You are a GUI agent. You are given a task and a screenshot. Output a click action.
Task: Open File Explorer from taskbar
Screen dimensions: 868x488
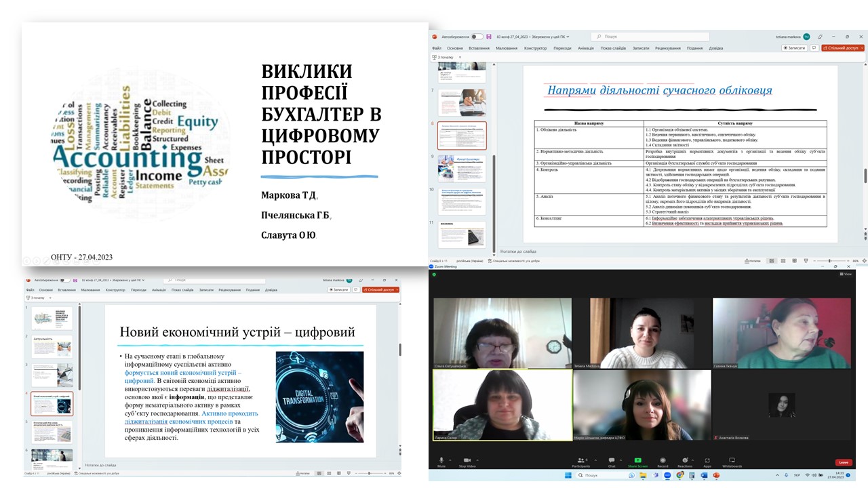(x=643, y=475)
